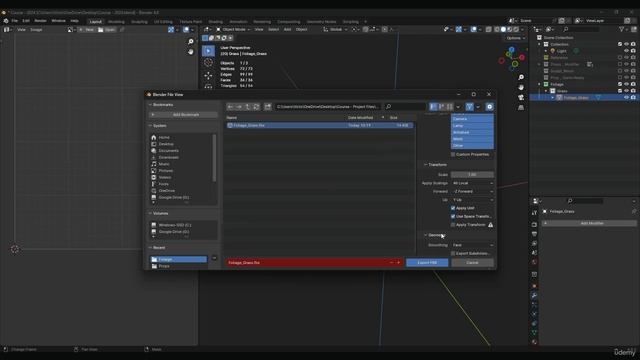Go forward in file browser history
The image size is (640, 360).
pyautogui.click(x=239, y=107)
